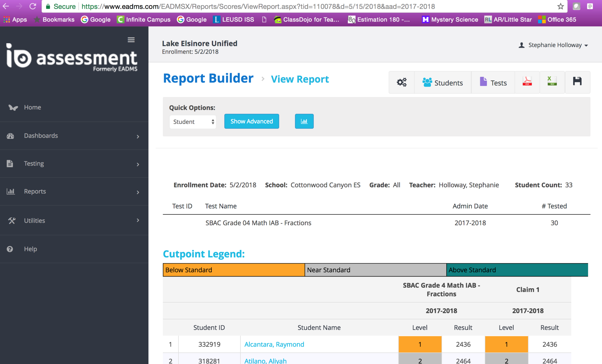Show chart view with bar graph button
Image resolution: width=602 pixels, height=364 pixels.
[x=304, y=121]
